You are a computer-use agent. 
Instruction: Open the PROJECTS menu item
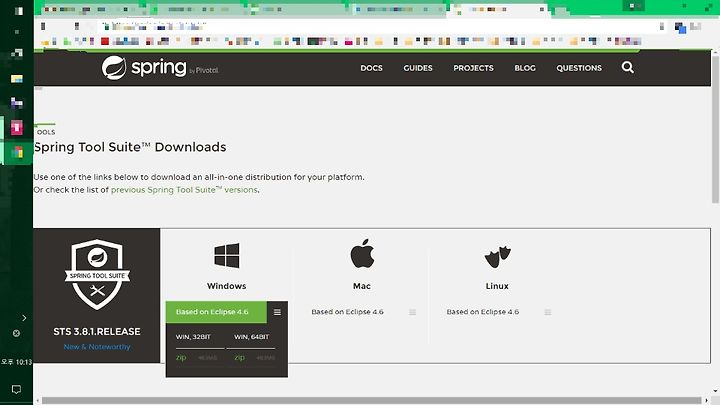[473, 68]
